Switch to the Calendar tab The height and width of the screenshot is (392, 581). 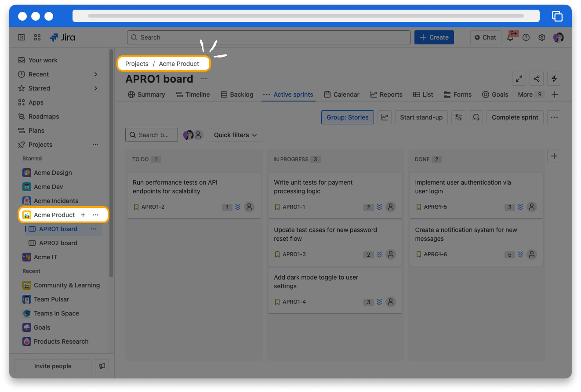coord(341,94)
